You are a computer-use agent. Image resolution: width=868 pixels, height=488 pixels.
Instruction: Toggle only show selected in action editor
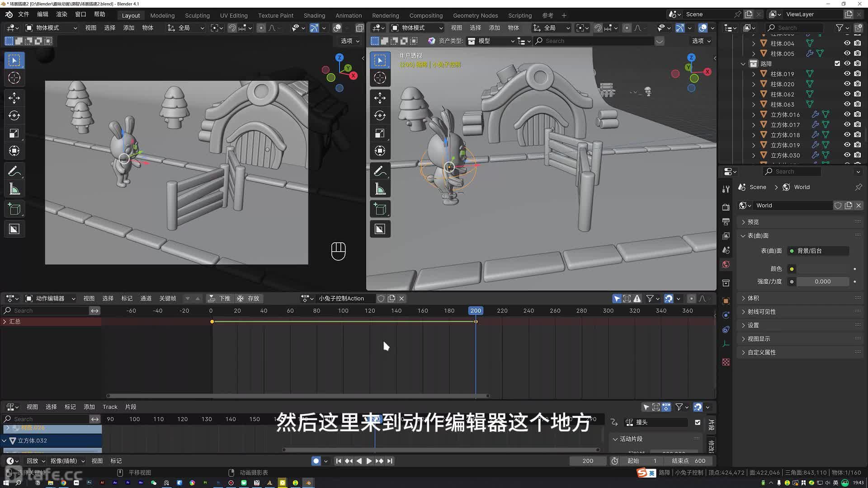[617, 298]
